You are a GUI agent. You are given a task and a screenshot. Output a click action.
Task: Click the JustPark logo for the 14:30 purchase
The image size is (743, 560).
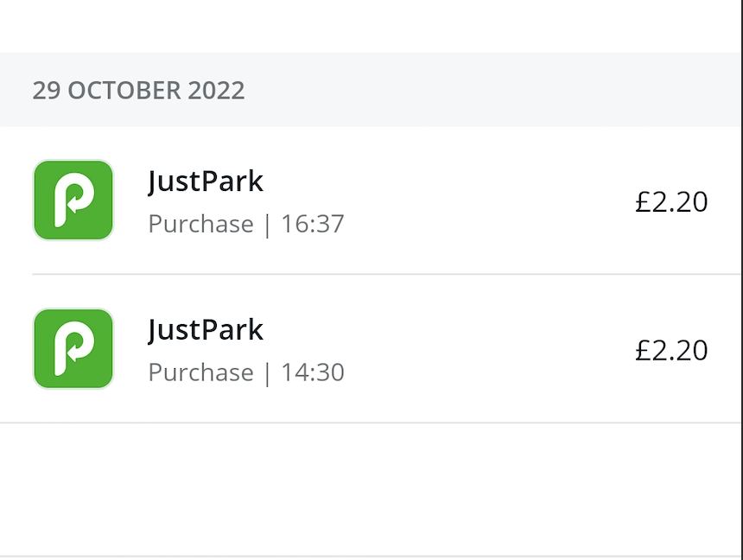point(73,349)
